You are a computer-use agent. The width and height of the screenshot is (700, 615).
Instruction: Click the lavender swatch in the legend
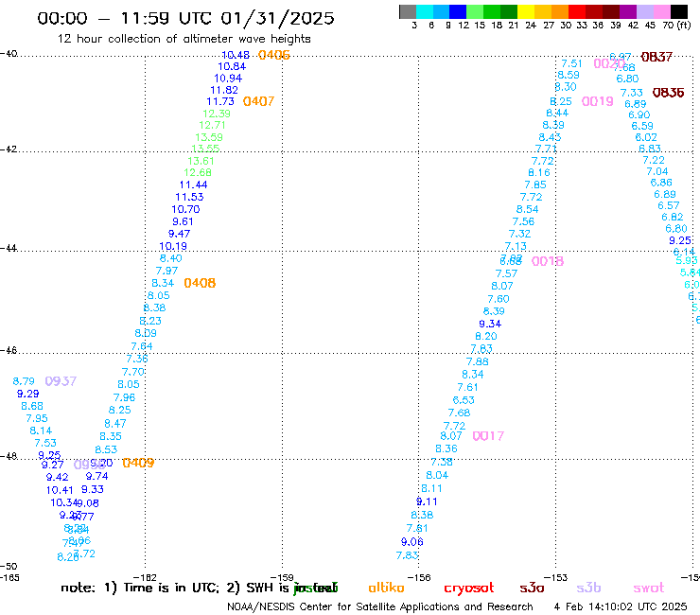(x=645, y=11)
